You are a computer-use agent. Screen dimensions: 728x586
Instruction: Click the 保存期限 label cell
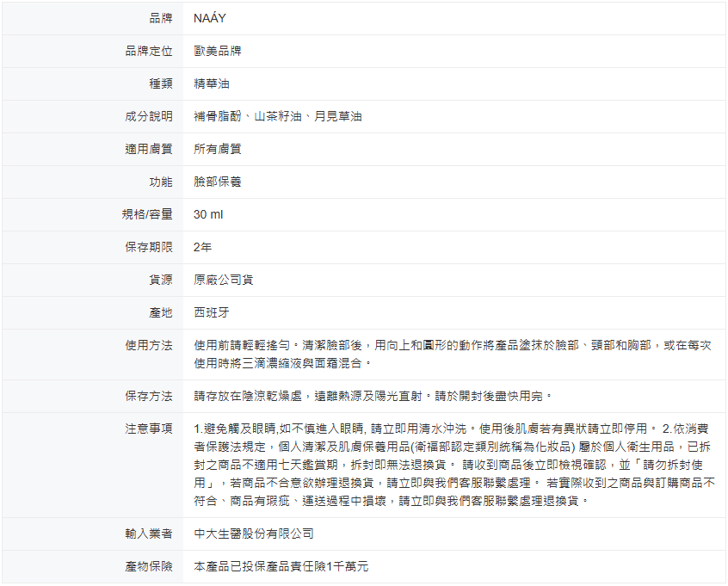(149, 247)
